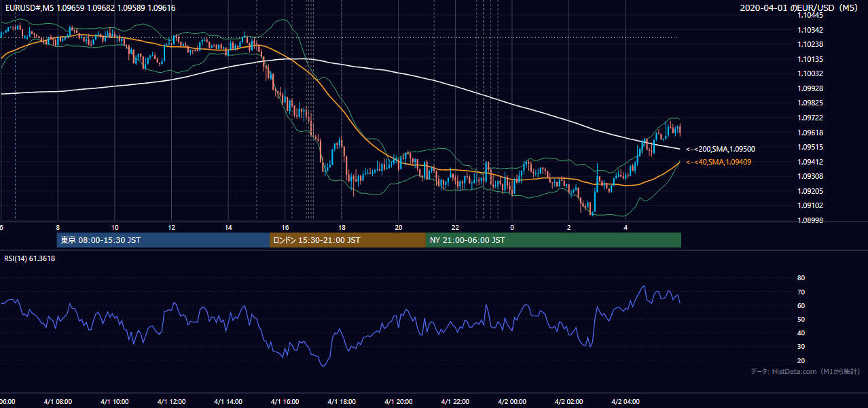Click the '4/1 14:00' date label
This screenshot has width=868, height=408.
[x=228, y=402]
